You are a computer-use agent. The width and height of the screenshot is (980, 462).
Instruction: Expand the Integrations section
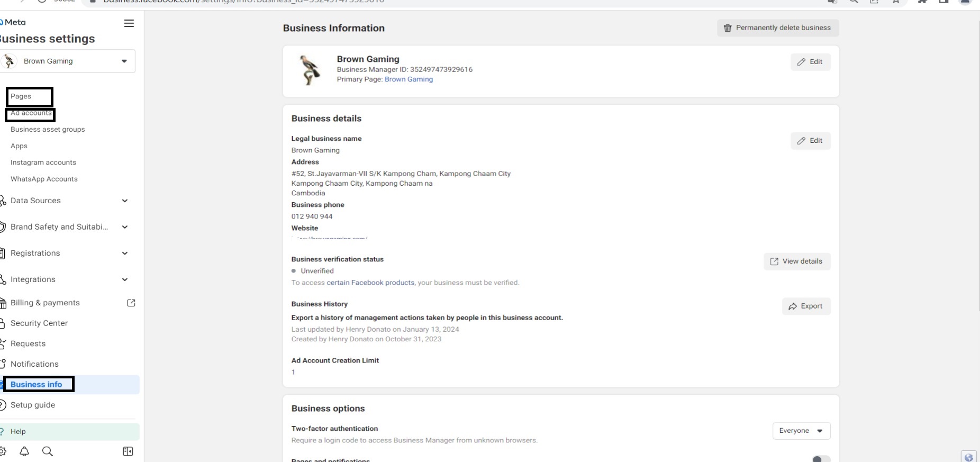[125, 279]
